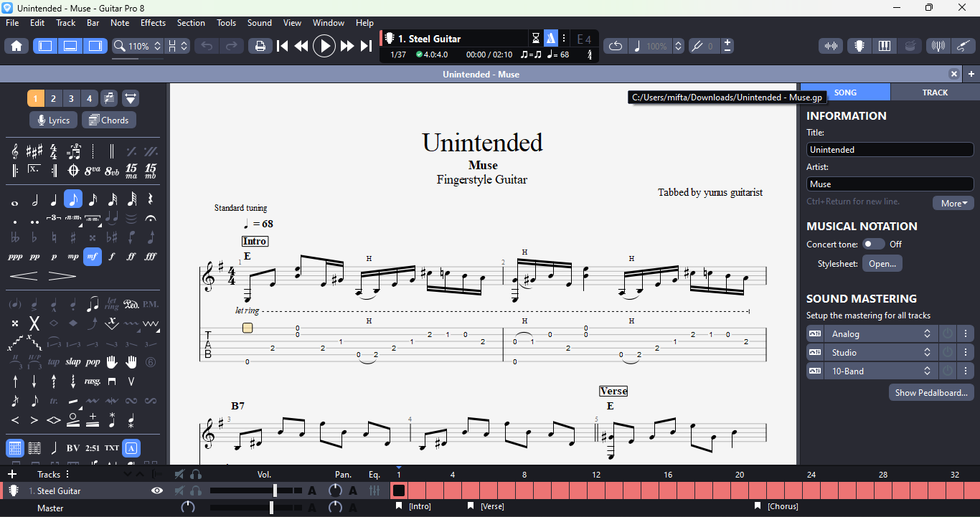
Task: Open the Chords panel
Action: tap(108, 120)
